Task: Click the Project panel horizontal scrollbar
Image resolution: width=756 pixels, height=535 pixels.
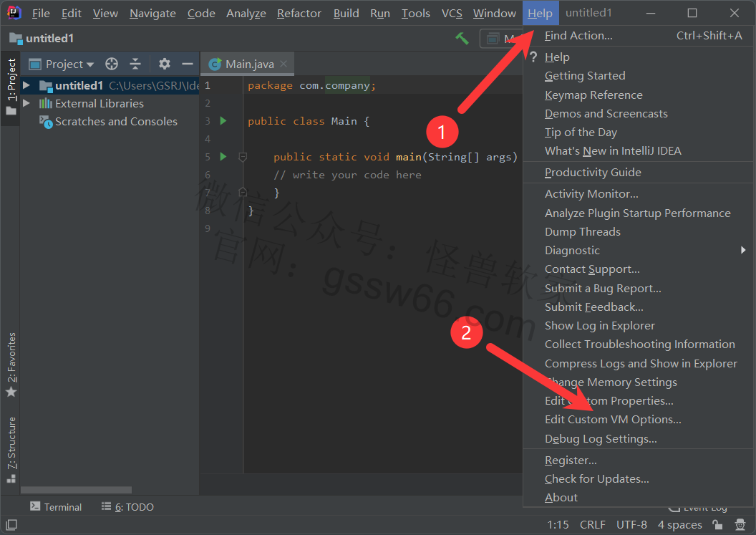Action: 76,491
